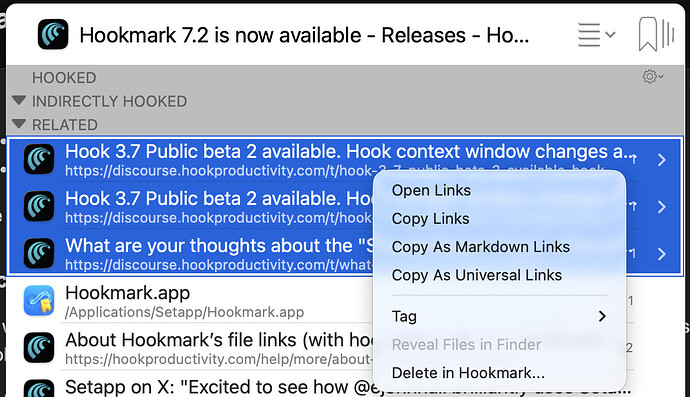Click chevron on second Hook 3.7 entry
This screenshot has width=690, height=397.
pyautogui.click(x=661, y=207)
